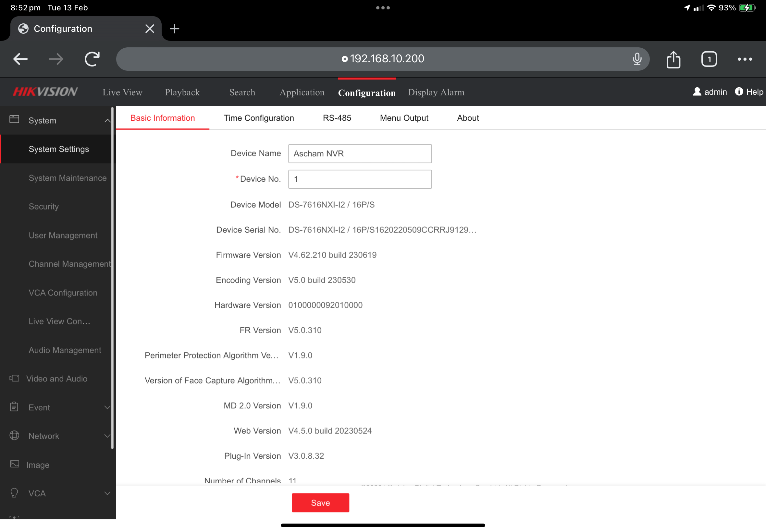Click the browser reload icon
This screenshot has width=766, height=532.
(x=92, y=59)
